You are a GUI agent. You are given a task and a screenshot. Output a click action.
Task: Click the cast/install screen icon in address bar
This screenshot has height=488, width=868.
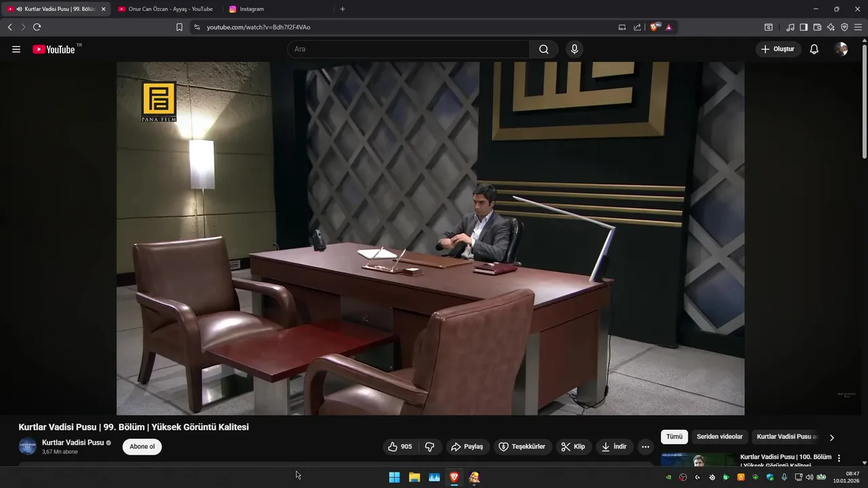point(622,27)
